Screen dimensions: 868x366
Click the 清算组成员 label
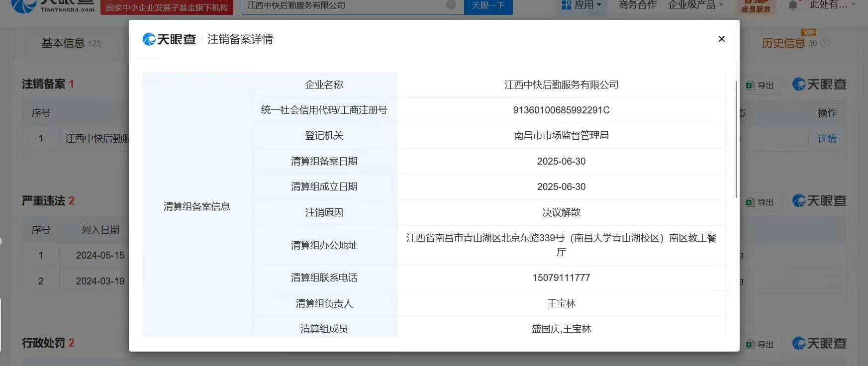(x=324, y=329)
